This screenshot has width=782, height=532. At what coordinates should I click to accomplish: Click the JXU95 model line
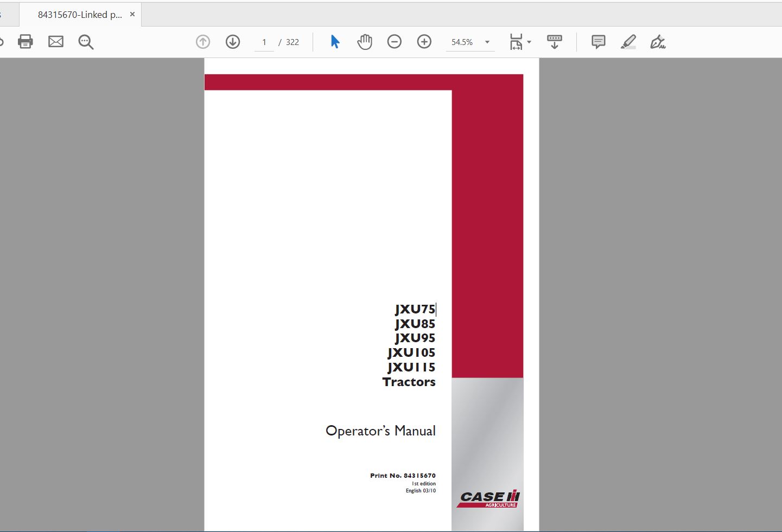pyautogui.click(x=415, y=338)
